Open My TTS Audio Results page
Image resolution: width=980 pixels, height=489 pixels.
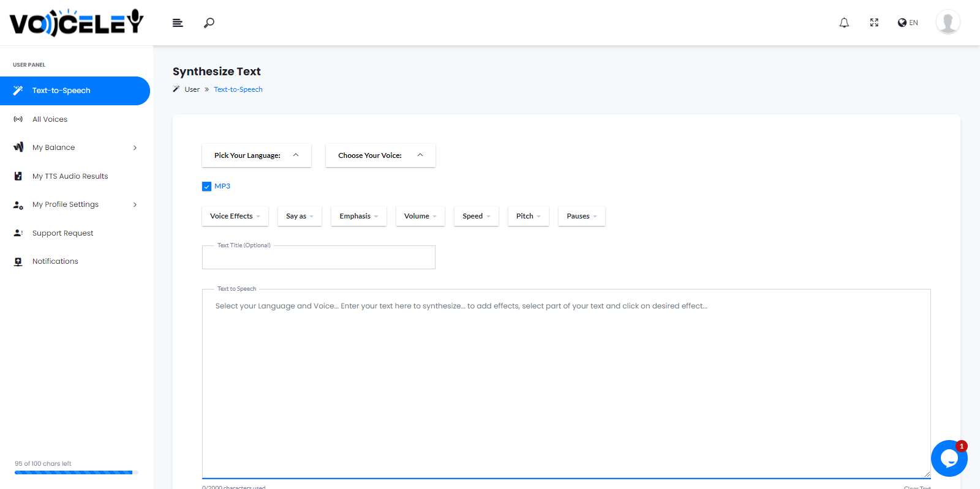click(75, 176)
